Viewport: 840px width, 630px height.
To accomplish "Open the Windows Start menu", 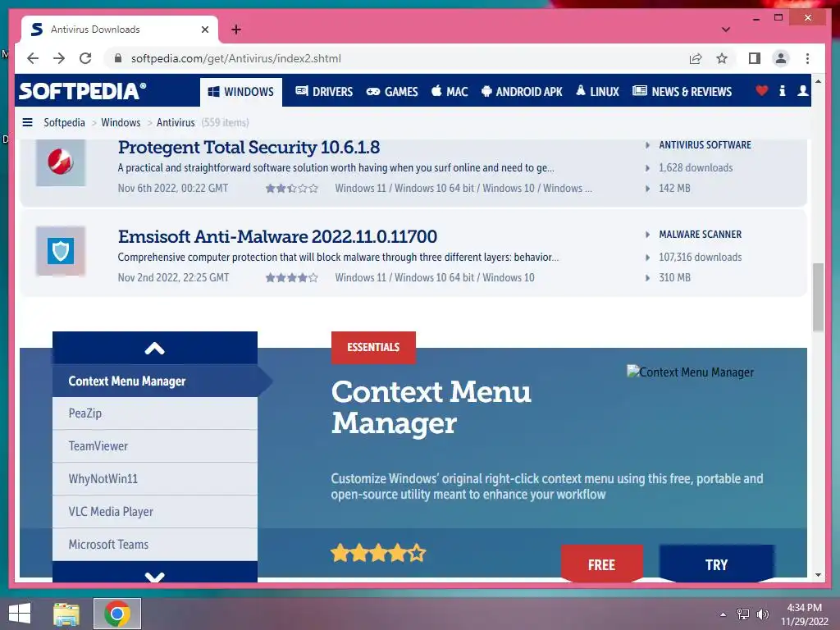I will pyautogui.click(x=20, y=614).
